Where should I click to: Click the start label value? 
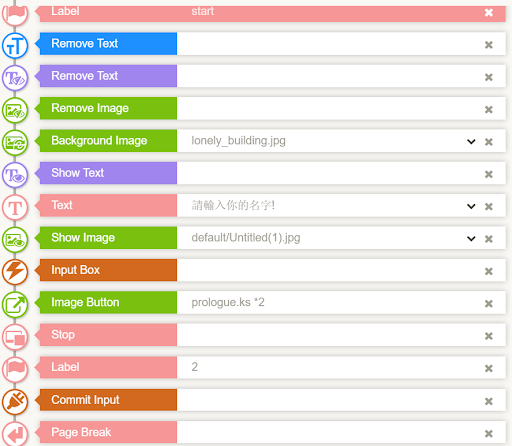point(202,11)
